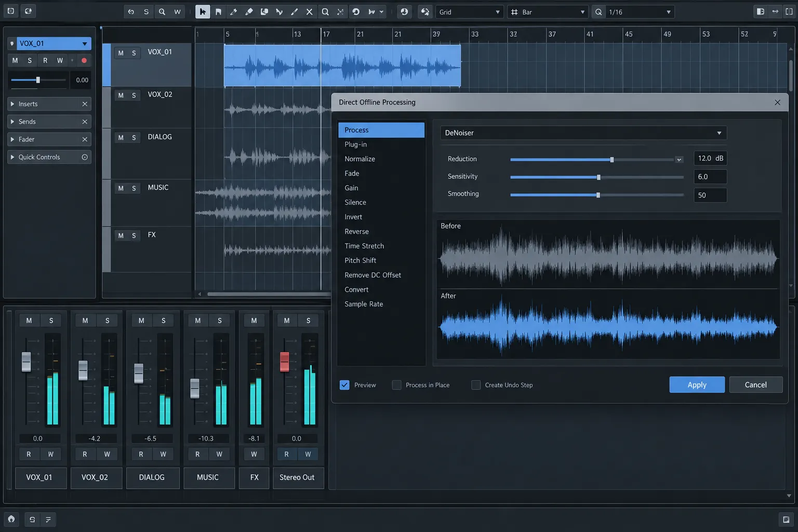
Task: Toggle the Preview checkbox
Action: pyautogui.click(x=344, y=385)
